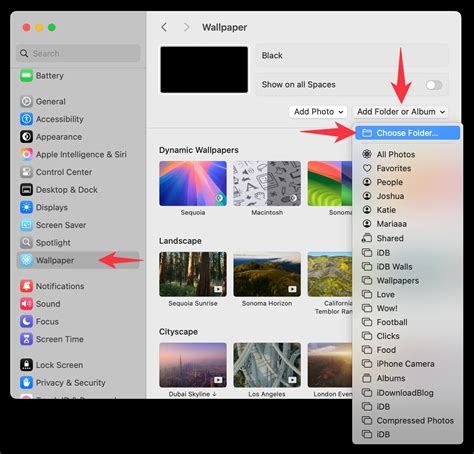This screenshot has width=474, height=454.
Task: Open Apple Intelligence & Siri icon
Action: pos(26,154)
